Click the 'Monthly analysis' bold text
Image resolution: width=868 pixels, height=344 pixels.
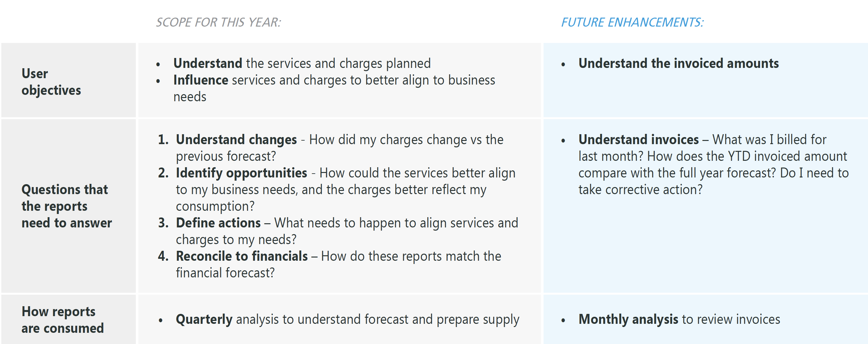[x=628, y=319]
